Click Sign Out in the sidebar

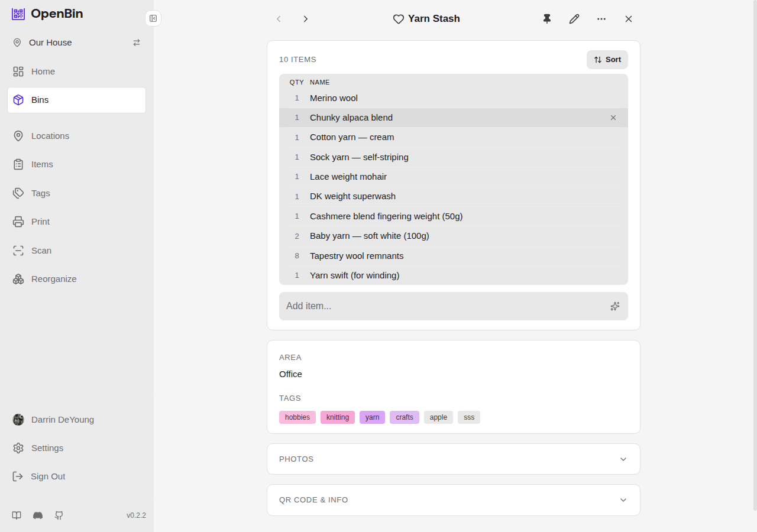(x=48, y=476)
